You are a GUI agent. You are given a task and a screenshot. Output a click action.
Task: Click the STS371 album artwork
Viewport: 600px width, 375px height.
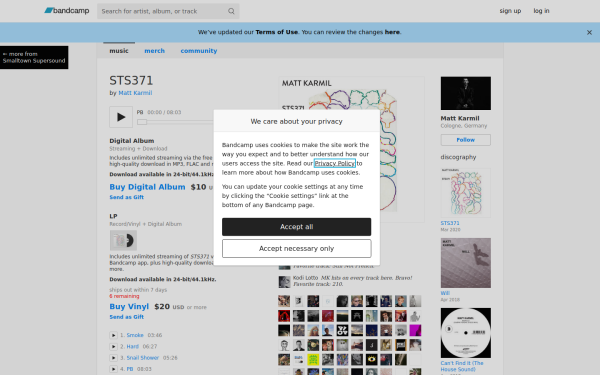click(x=351, y=149)
